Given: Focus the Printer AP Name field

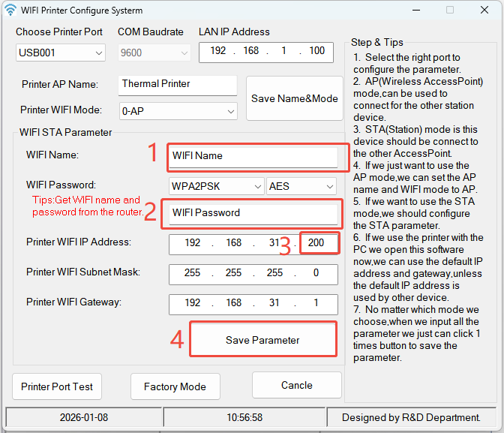Looking at the screenshot, I should 177,84.
